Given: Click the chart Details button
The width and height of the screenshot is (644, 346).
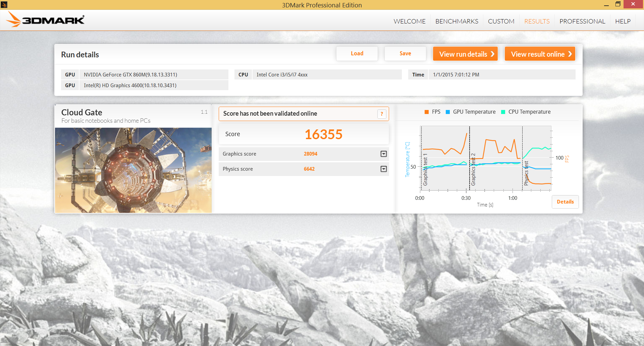Looking at the screenshot, I should click(x=565, y=202).
